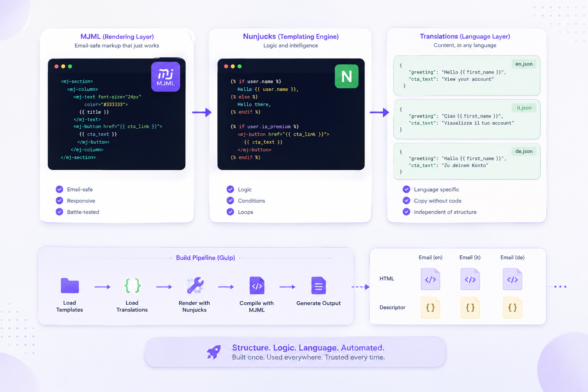Image resolution: width=588 pixels, height=392 pixels.
Task: Open the HTML file icon under Email (it)
Action: coord(470,279)
